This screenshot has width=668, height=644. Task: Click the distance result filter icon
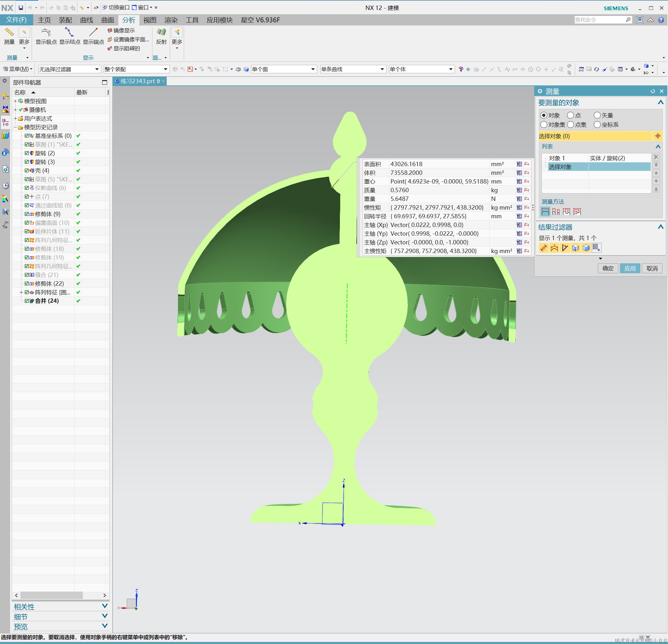(544, 248)
